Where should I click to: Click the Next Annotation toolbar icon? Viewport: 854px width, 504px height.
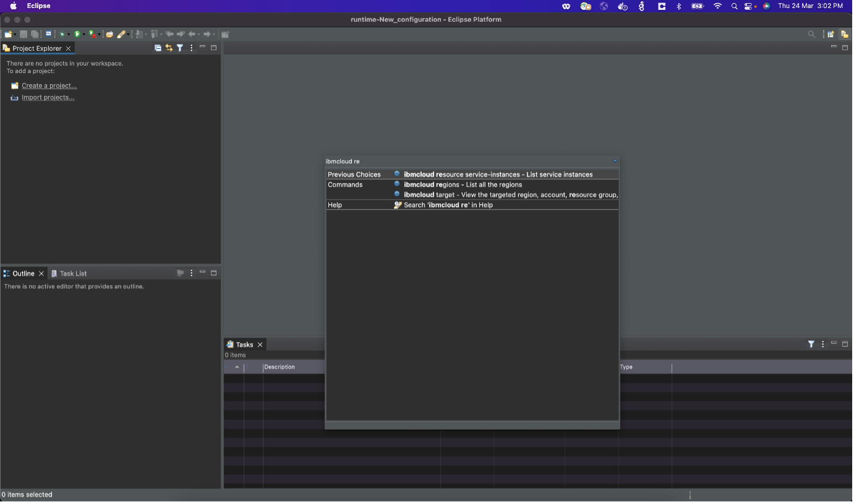(140, 34)
